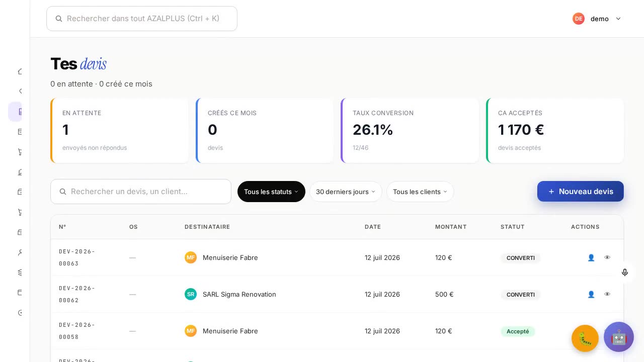View quote DEV-2026-00063 with the eye icon

point(607,257)
